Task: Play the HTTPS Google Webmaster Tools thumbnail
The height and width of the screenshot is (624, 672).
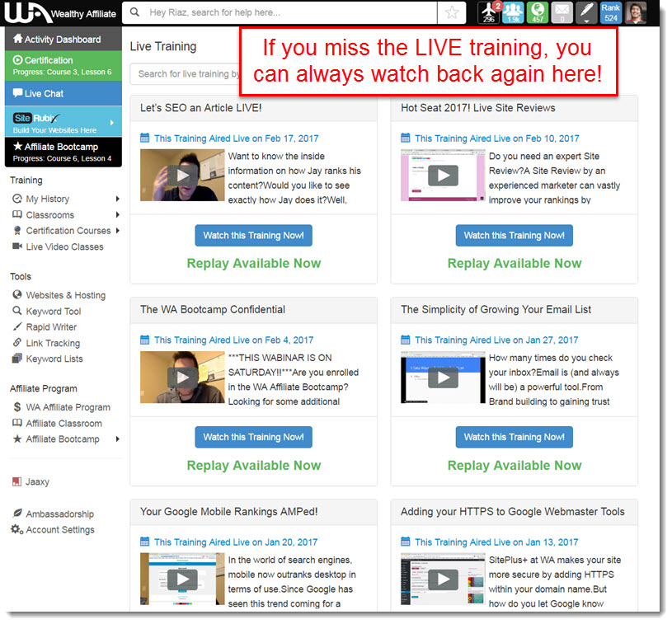Action: [443, 579]
